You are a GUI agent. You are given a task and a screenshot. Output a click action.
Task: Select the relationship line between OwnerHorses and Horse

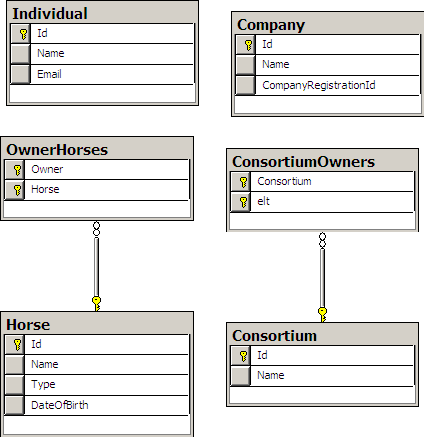[x=96, y=267]
